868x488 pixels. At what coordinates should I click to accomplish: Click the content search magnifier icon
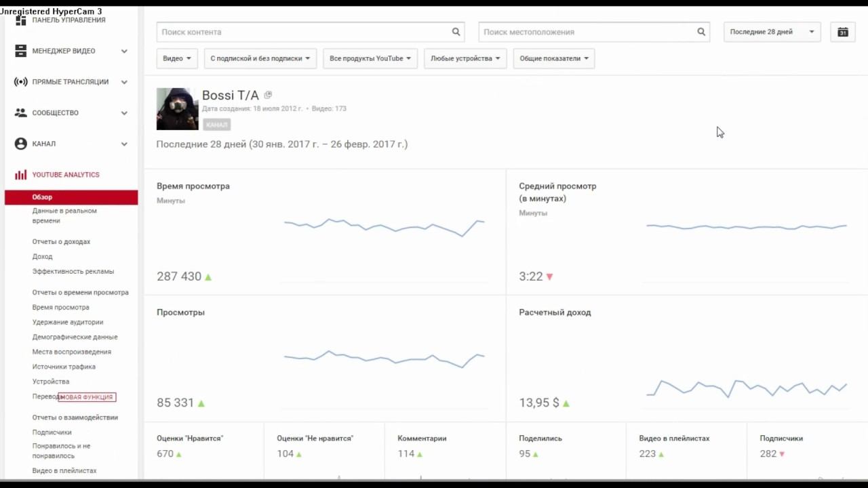tap(456, 32)
